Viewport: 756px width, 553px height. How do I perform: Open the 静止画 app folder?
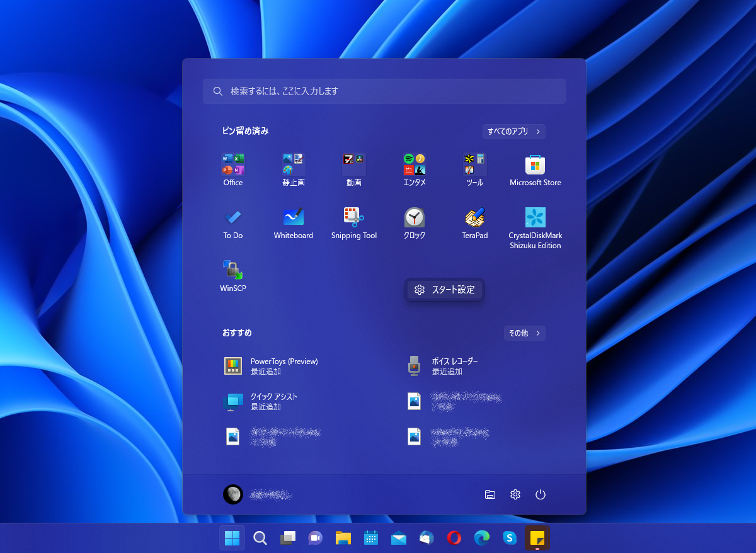[x=293, y=170]
